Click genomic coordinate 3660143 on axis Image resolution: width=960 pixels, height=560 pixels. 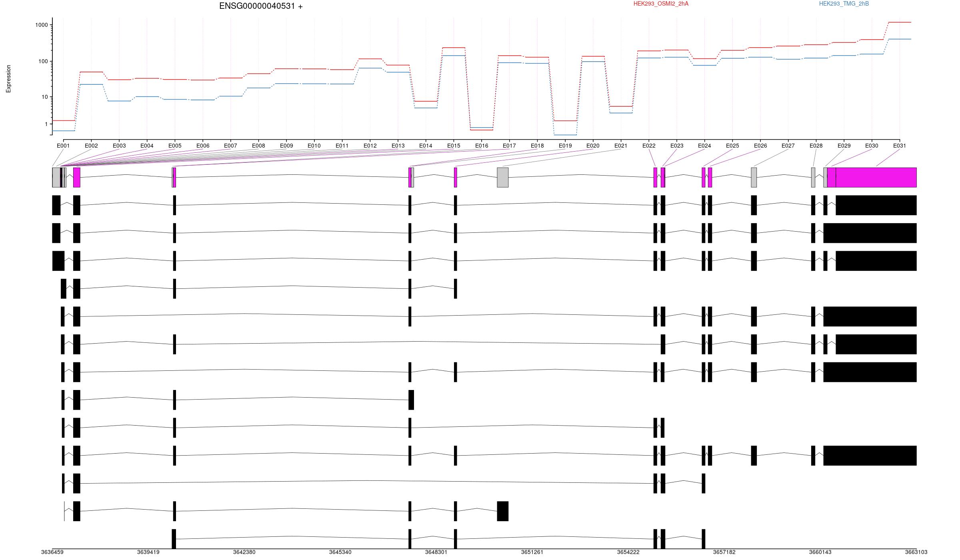[x=820, y=552]
